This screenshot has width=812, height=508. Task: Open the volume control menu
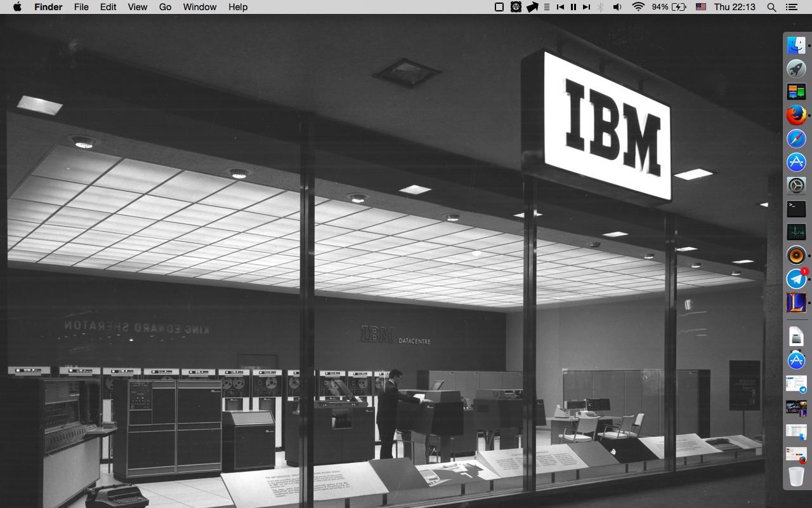click(617, 7)
